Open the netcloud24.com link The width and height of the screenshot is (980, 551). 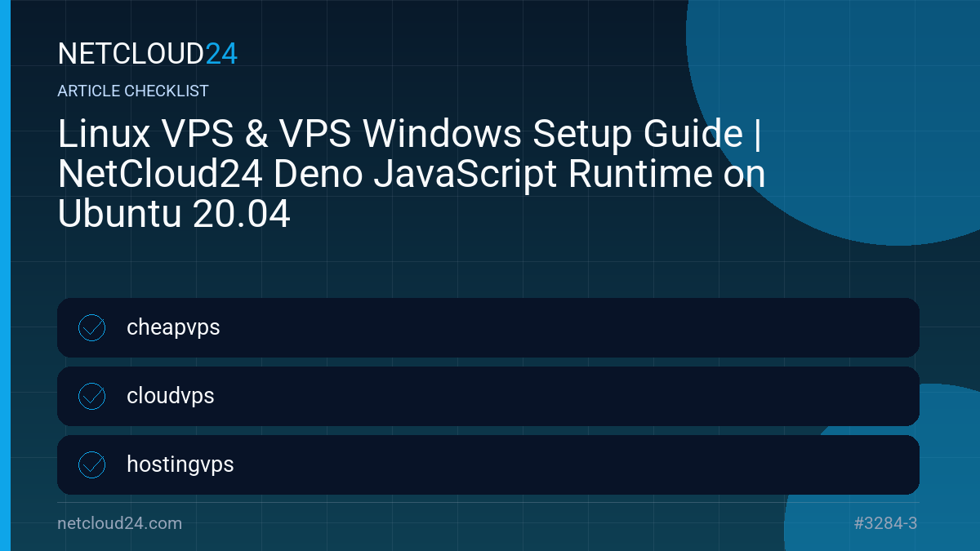coord(120,523)
